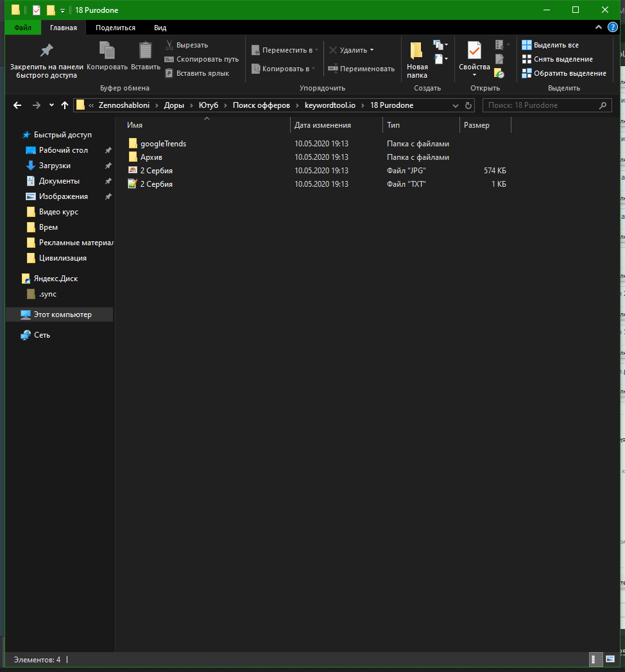Refresh the folder with the refresh icon
625x672 pixels.
point(468,105)
